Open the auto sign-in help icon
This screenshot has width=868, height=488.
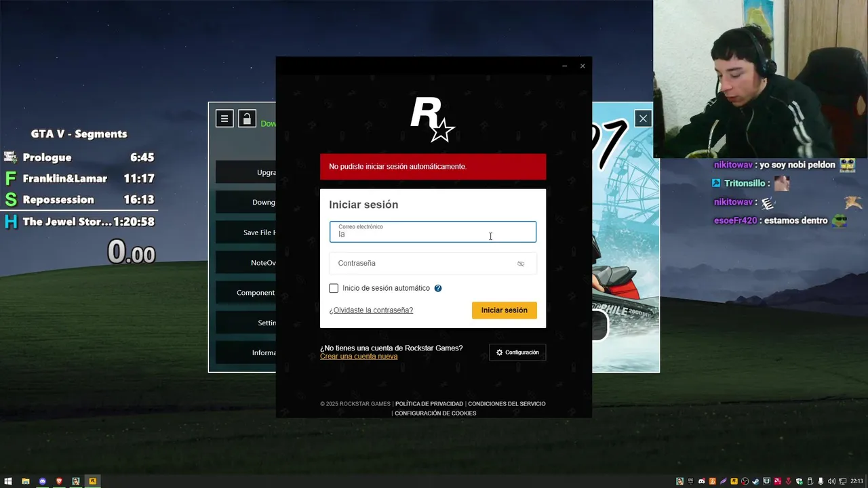click(438, 288)
